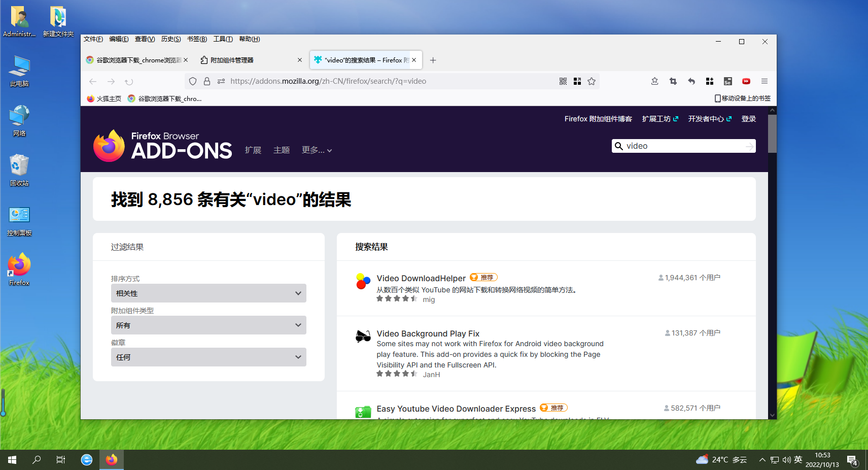Click the forward navigation arrow
Screen dimensions: 868x470
[111, 81]
